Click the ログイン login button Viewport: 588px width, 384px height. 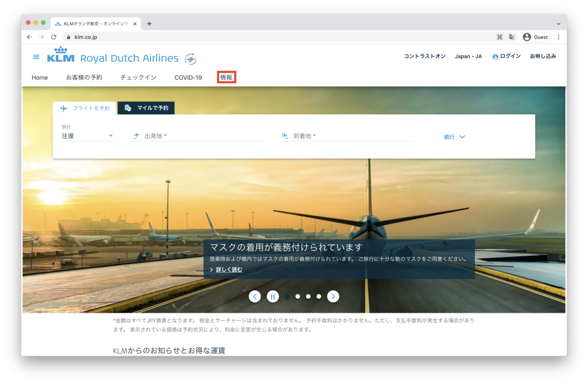pos(506,56)
